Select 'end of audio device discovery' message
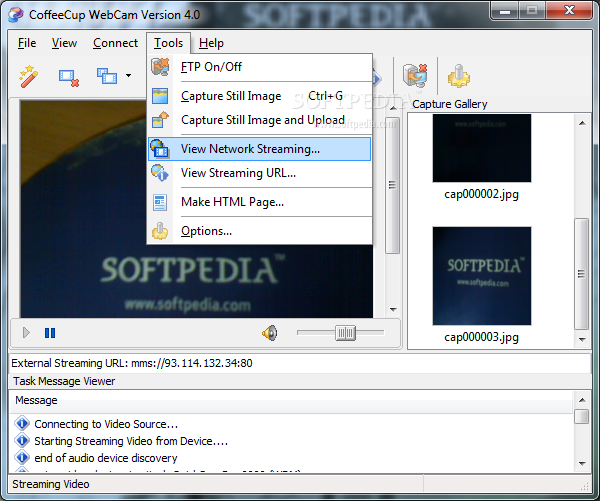The image size is (600, 501). [106, 458]
